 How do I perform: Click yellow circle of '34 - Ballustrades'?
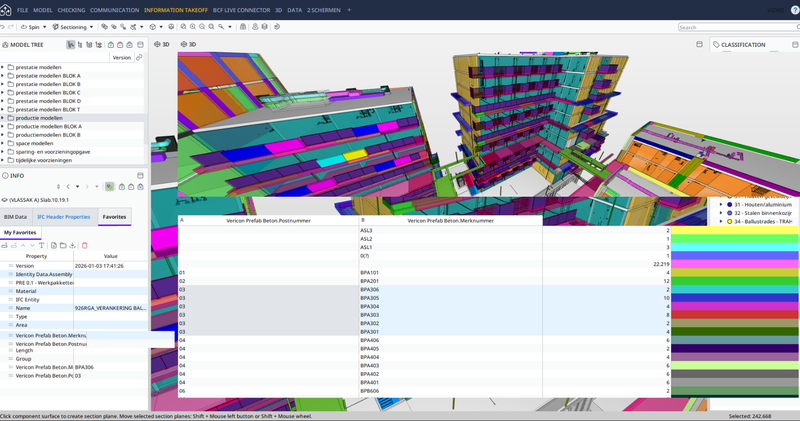[730, 221]
